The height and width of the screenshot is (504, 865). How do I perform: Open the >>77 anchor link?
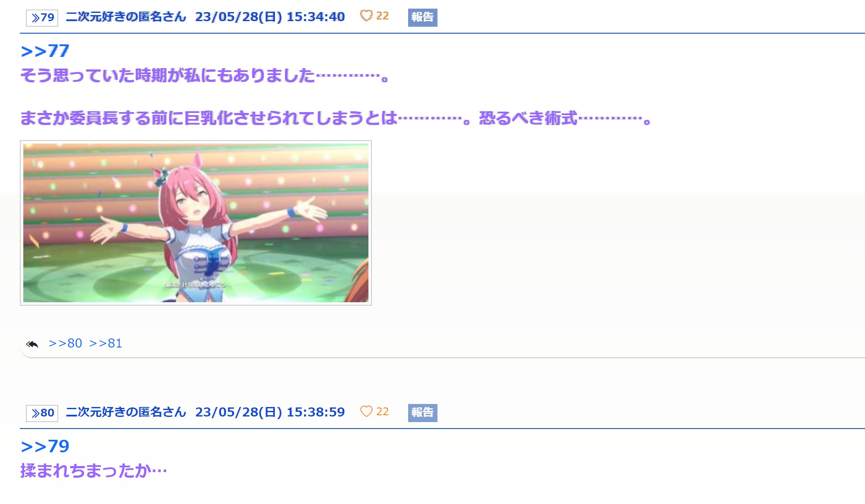coord(45,51)
